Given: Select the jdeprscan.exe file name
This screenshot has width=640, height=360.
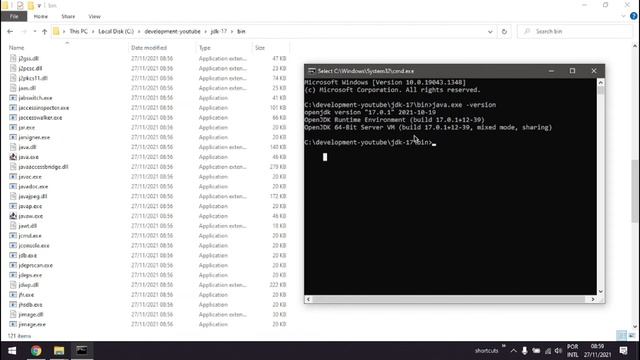Looking at the screenshot, I should click(x=36, y=265).
